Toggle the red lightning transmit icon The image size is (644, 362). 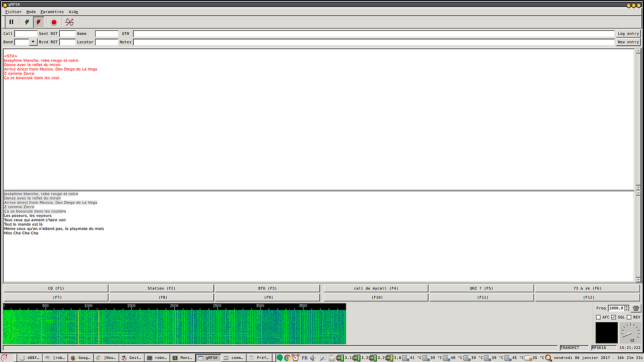tap(39, 22)
